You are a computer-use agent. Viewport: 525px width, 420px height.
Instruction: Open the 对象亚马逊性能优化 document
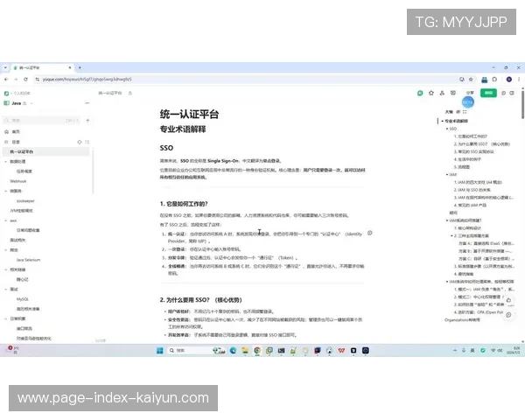pyautogui.click(x=34, y=339)
